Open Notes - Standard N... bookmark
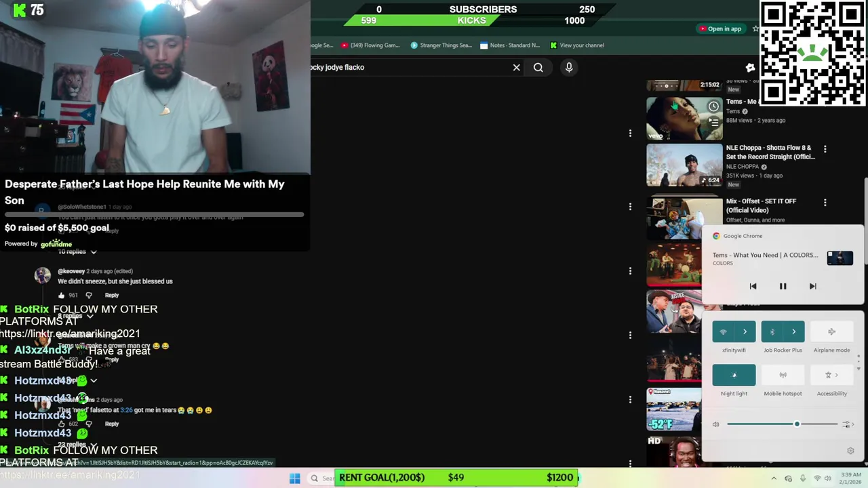This screenshot has height=488, width=868. 510,45
